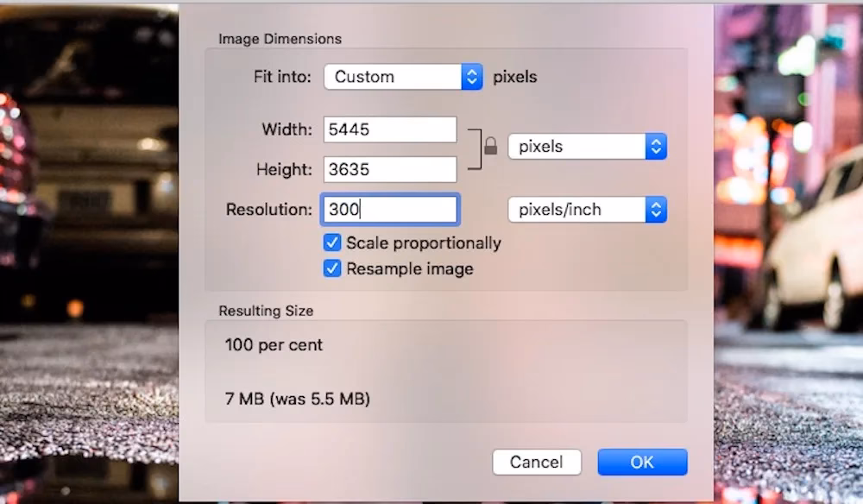Click the static pixels text beside Custom
Screen dimensions: 863x504
(x=514, y=77)
